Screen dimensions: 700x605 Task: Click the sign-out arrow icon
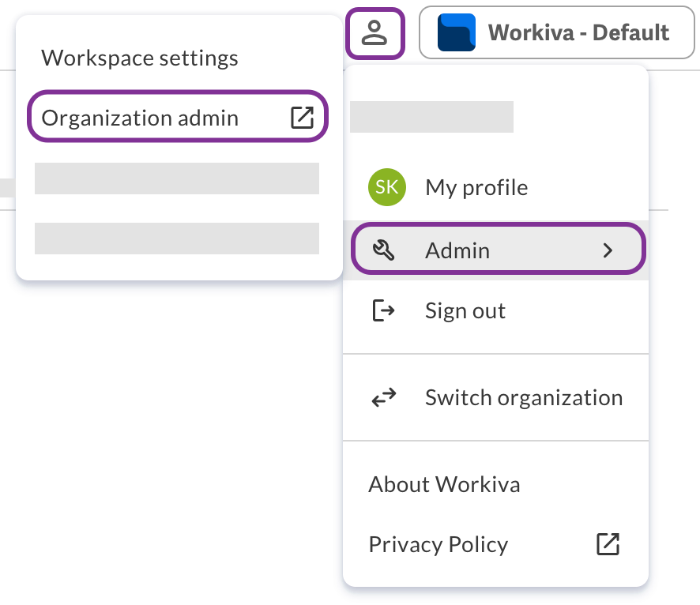pyautogui.click(x=382, y=310)
